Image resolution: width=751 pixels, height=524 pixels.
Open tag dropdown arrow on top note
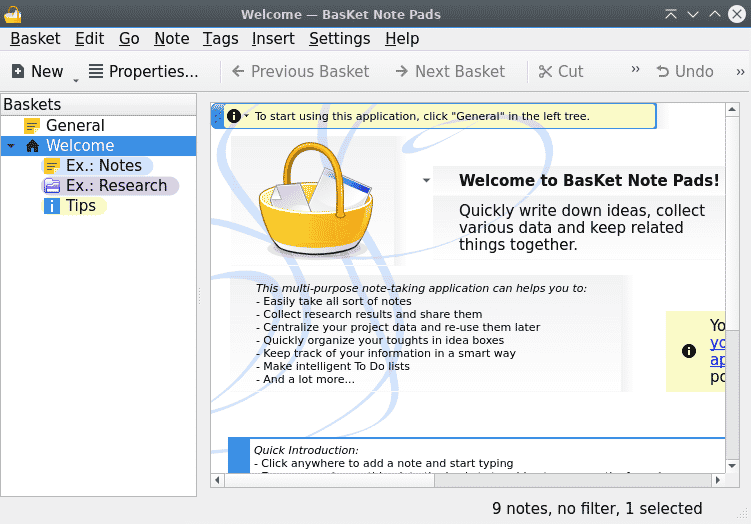[247, 116]
